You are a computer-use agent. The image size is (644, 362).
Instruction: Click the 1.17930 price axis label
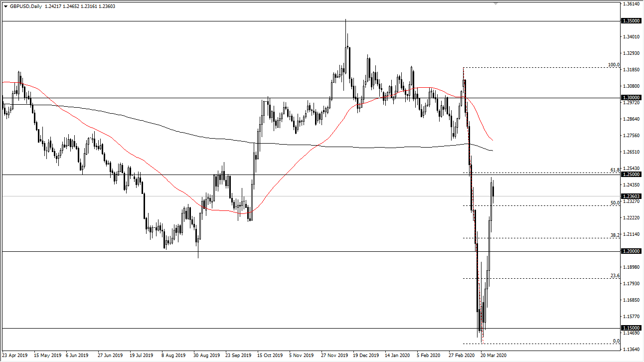pos(632,284)
